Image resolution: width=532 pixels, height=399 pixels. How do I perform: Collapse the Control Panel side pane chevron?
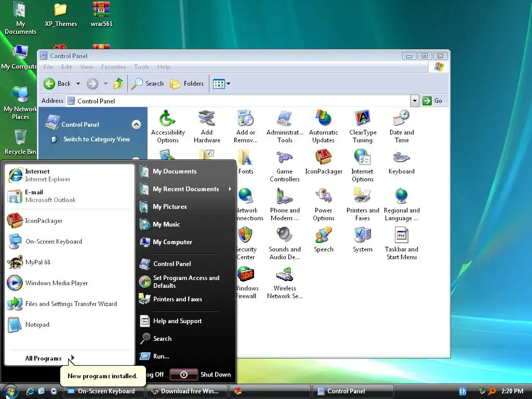(x=136, y=125)
